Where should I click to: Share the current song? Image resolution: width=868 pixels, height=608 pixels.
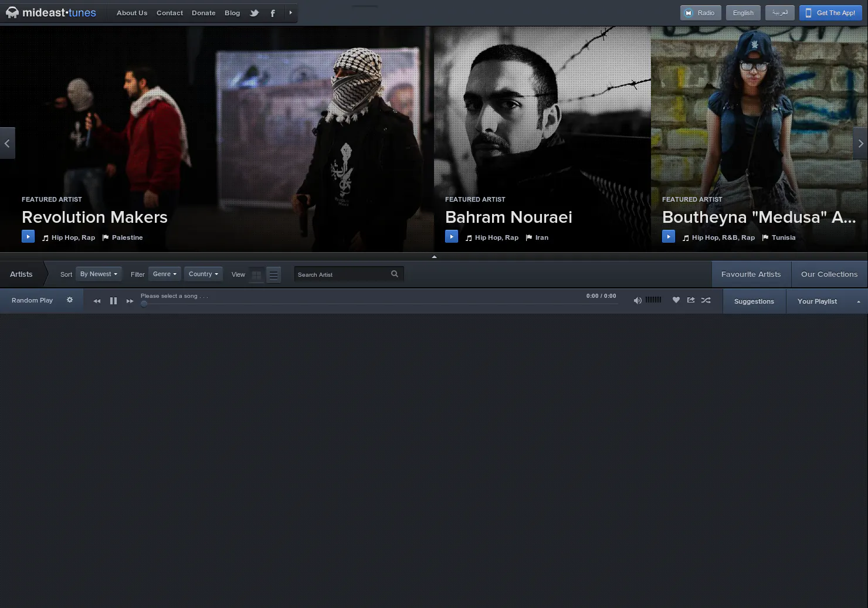click(691, 300)
